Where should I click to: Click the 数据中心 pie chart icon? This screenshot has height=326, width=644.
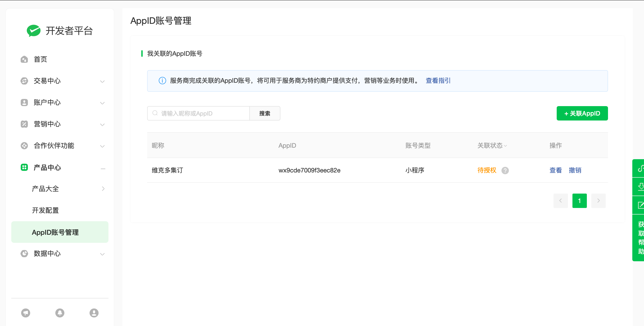pyautogui.click(x=24, y=254)
